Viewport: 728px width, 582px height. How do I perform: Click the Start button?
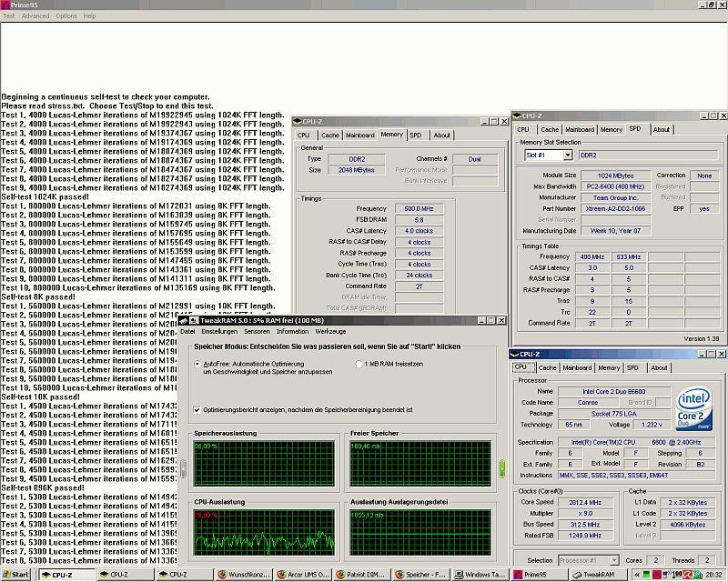[15, 575]
